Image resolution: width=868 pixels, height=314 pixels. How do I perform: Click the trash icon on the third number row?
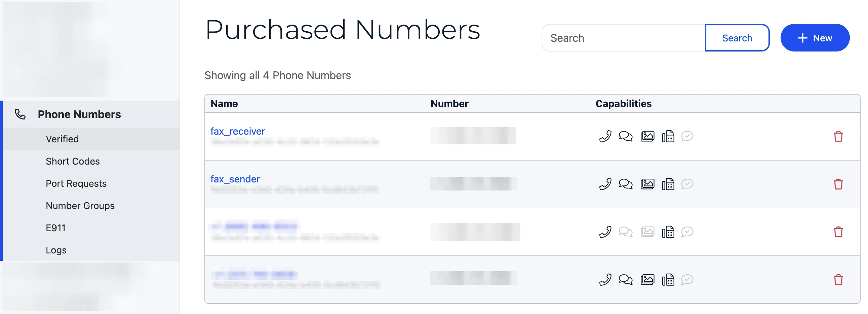pos(838,232)
